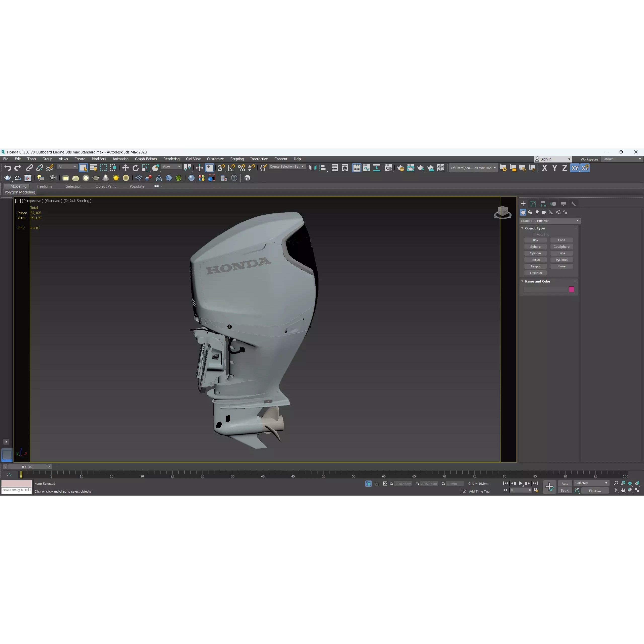The width and height of the screenshot is (644, 644).
Task: Switch to the Freeform ribbon tab
Action: (x=44, y=186)
